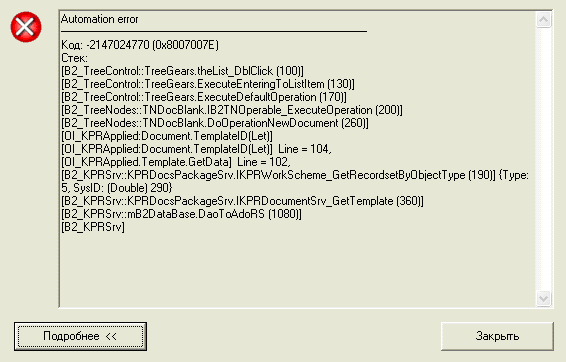Select the mB2DataBase.DaoToAdoRS (1080) line
Screen dimensions: 566x362
coord(181,214)
